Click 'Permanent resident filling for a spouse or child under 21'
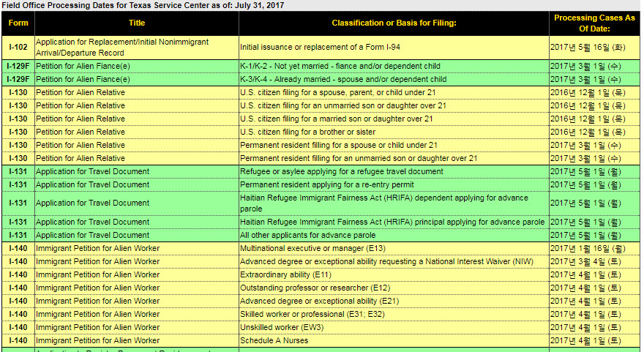This screenshot has width=644, height=352. [x=339, y=145]
